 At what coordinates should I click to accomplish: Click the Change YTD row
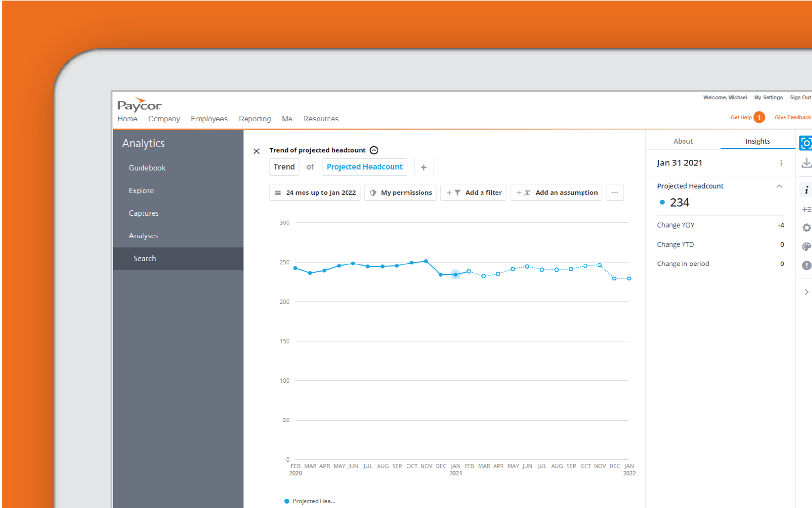coord(720,245)
